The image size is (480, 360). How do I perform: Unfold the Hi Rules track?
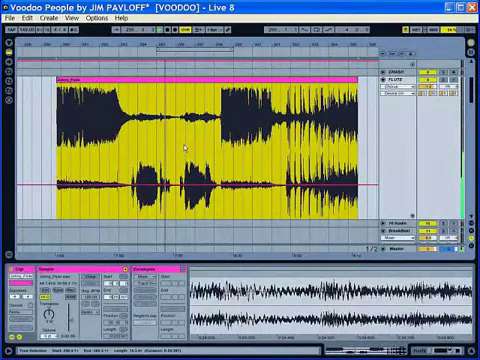383,223
